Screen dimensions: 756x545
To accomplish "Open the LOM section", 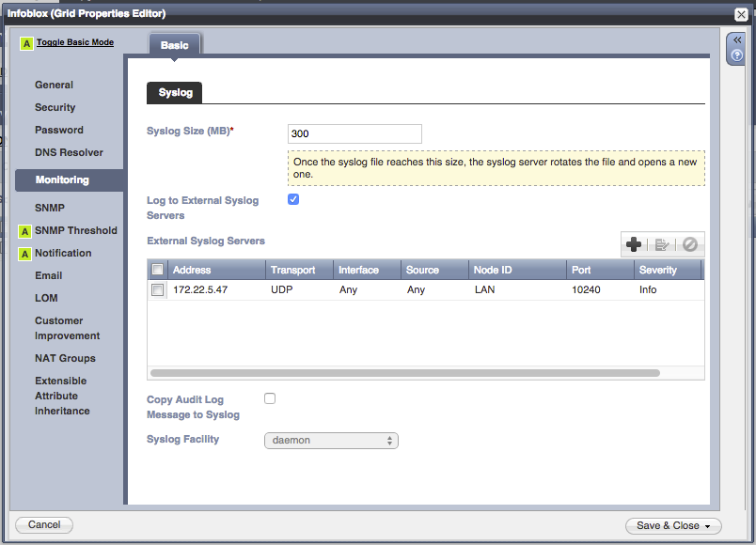I will tap(46, 298).
